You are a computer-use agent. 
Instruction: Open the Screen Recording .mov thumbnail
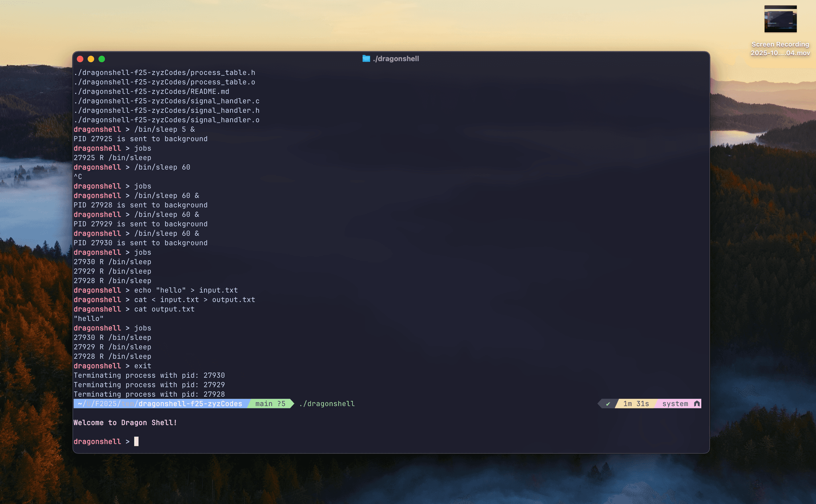(780, 19)
